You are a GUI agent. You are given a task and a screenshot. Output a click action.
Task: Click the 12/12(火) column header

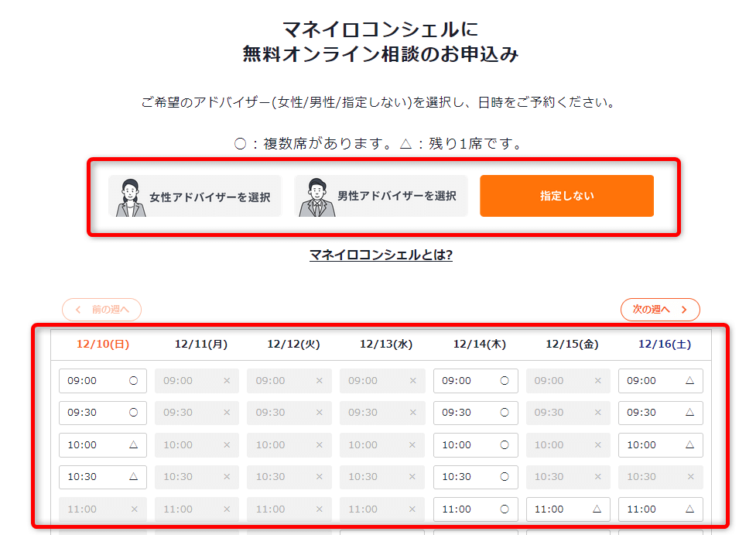click(293, 344)
